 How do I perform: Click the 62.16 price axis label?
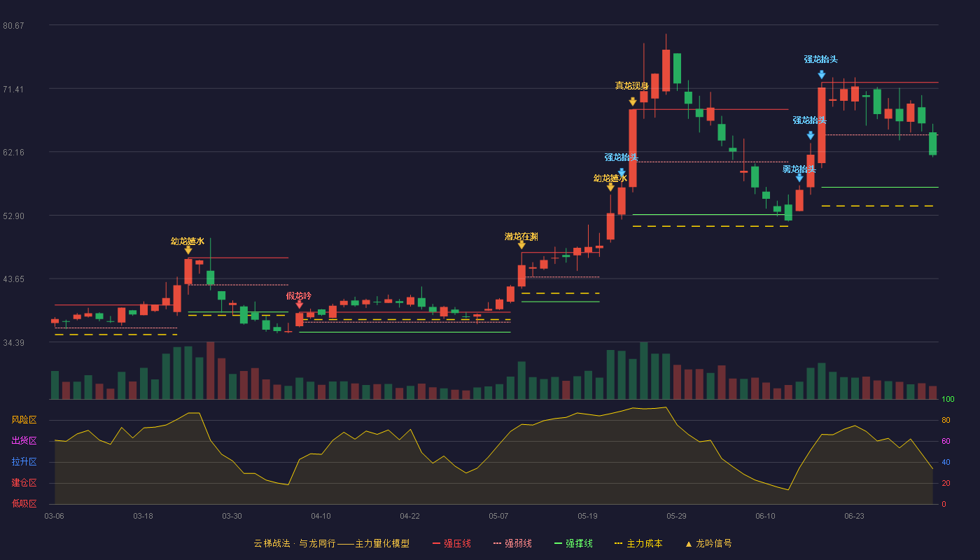[13, 153]
